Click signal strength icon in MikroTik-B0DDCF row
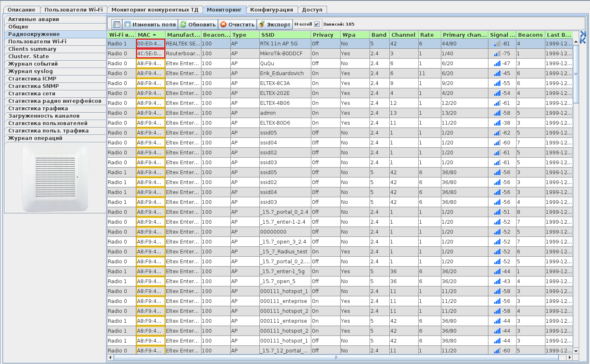Viewport: 590px width, 364px height. pyautogui.click(x=497, y=54)
